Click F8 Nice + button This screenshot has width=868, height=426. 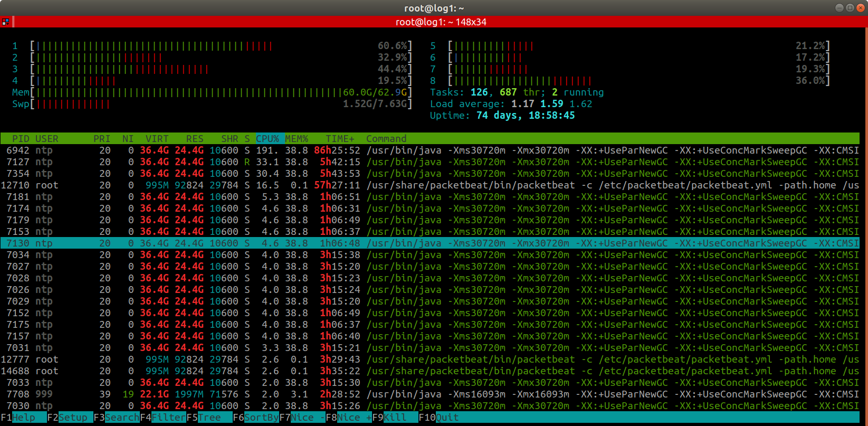pos(349,418)
